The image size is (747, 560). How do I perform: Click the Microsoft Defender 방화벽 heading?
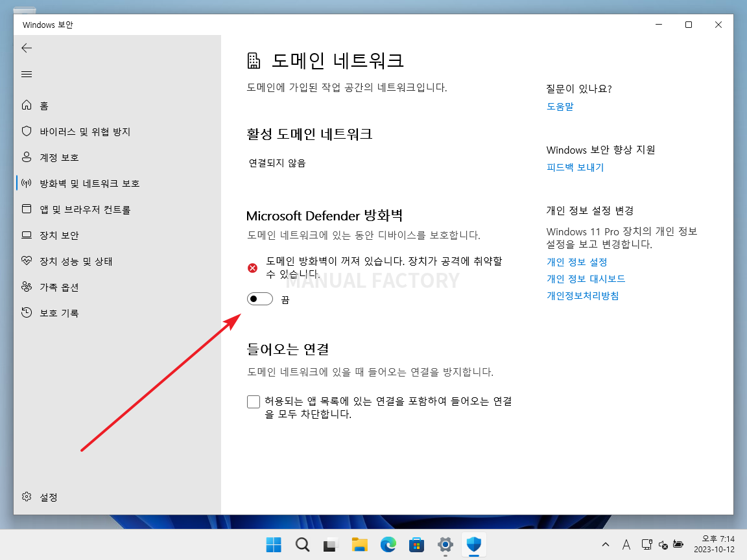pos(324,216)
